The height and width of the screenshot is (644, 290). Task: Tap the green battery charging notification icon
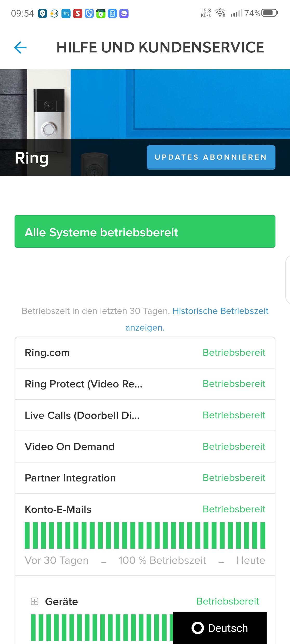[x=101, y=14]
